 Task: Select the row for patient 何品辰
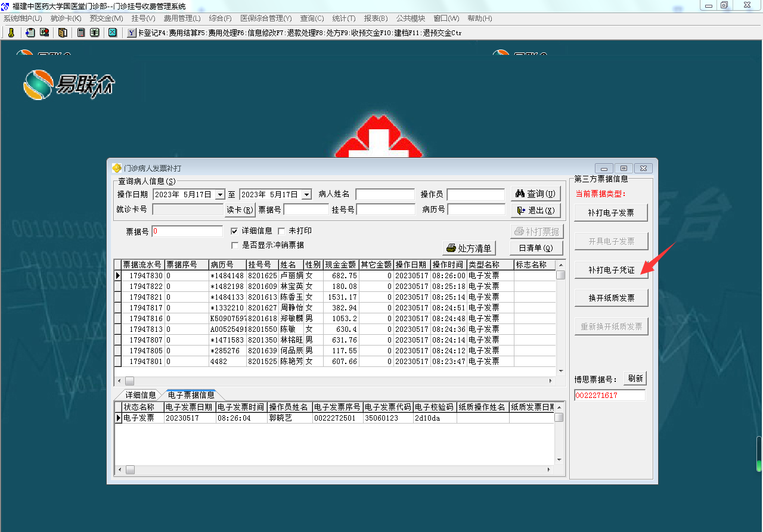335,351
